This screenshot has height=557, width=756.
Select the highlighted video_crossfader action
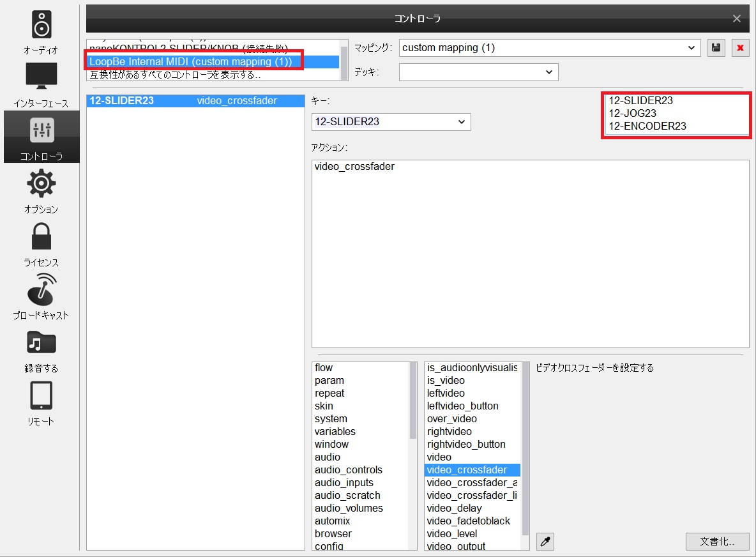click(472, 469)
